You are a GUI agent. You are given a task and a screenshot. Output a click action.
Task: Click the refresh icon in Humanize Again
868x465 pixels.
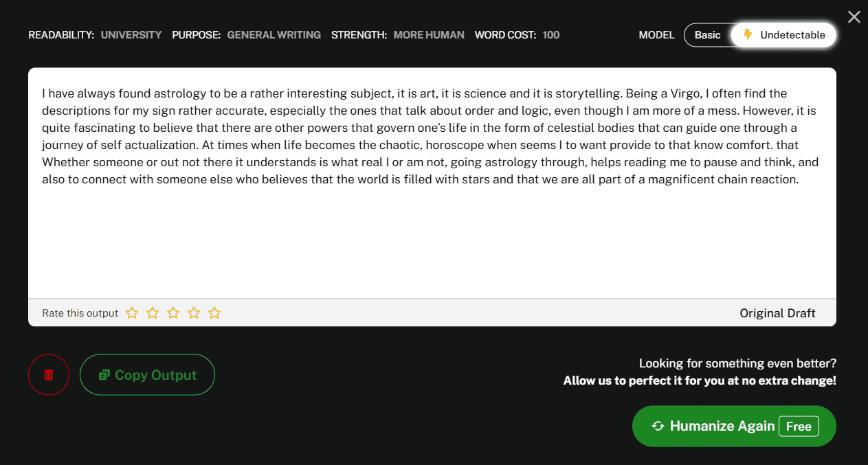point(658,427)
